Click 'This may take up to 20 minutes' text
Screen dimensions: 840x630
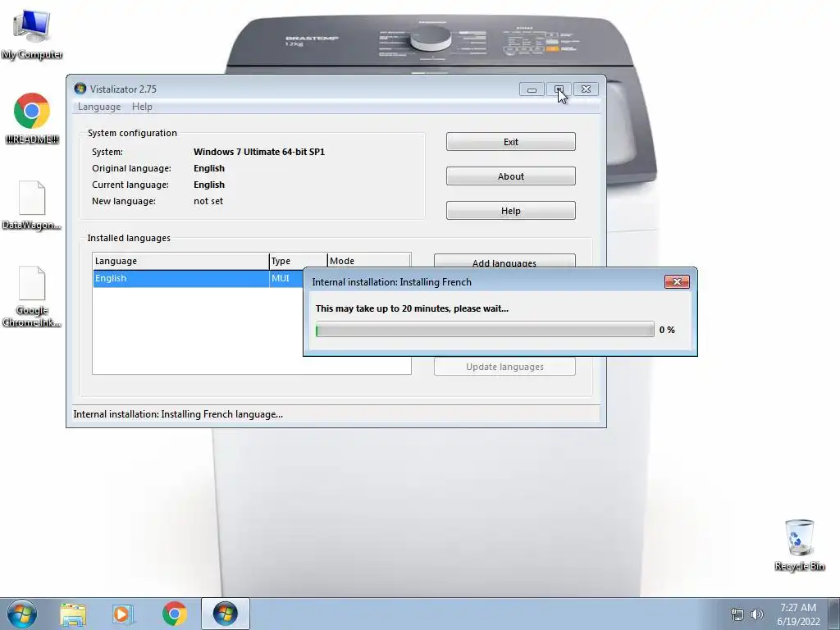pos(412,308)
